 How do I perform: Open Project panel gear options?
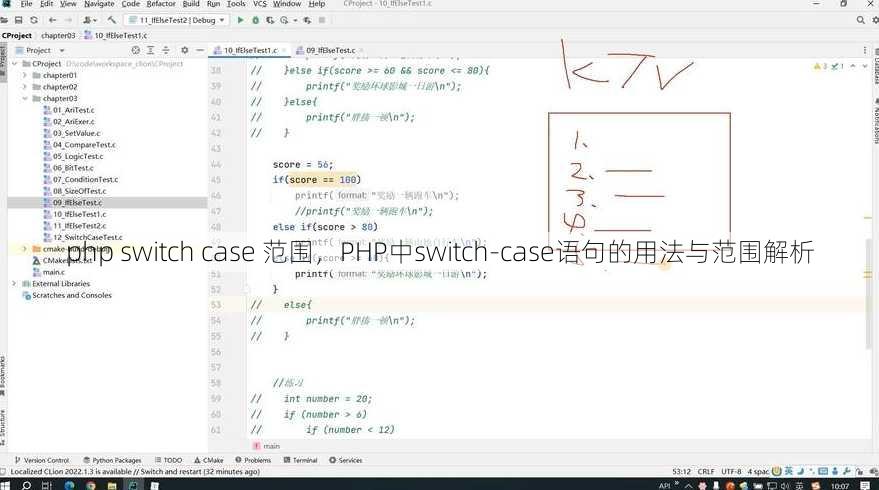(184, 50)
